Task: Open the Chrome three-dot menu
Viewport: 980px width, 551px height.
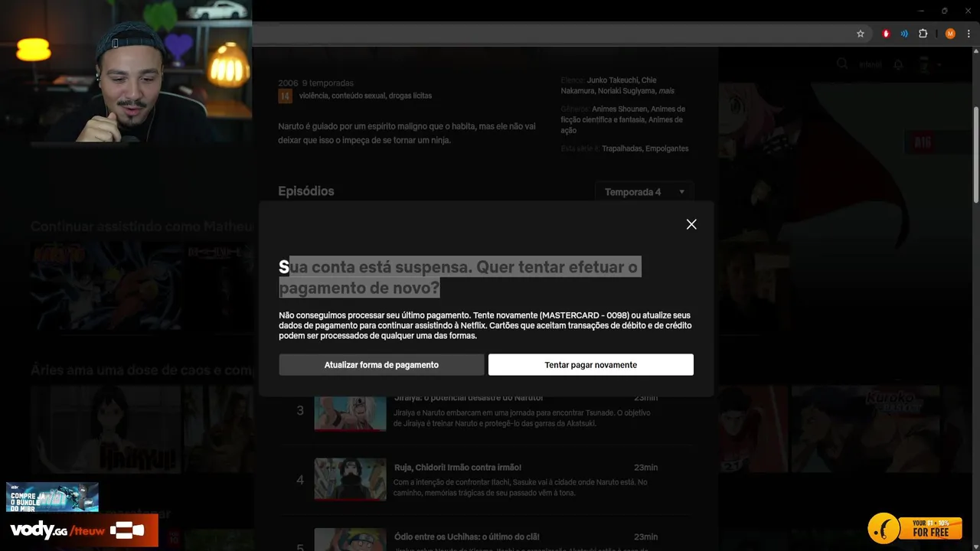Action: [969, 34]
